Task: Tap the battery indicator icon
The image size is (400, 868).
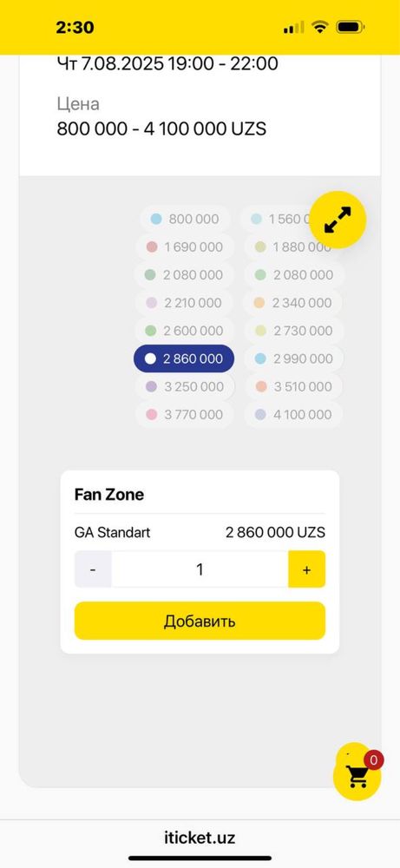Action: [x=350, y=27]
